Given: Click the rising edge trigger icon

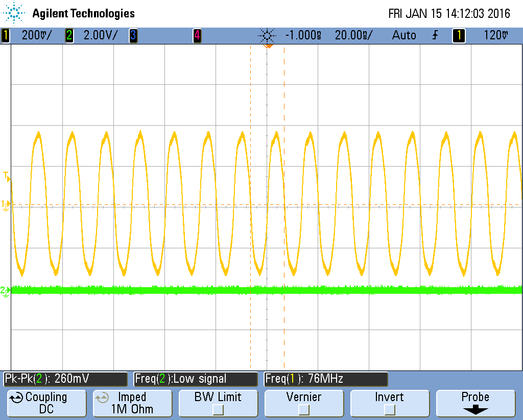Looking at the screenshot, I should (x=435, y=35).
